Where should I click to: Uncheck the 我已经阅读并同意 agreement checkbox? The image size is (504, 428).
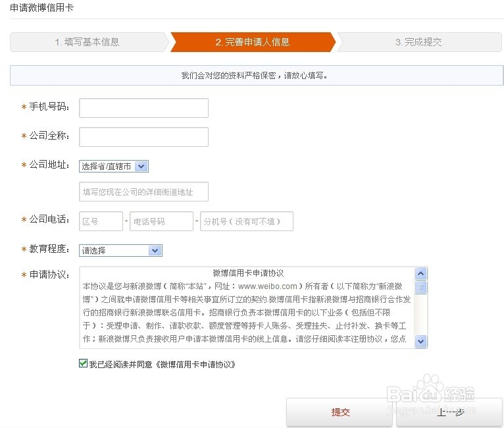[x=84, y=363]
